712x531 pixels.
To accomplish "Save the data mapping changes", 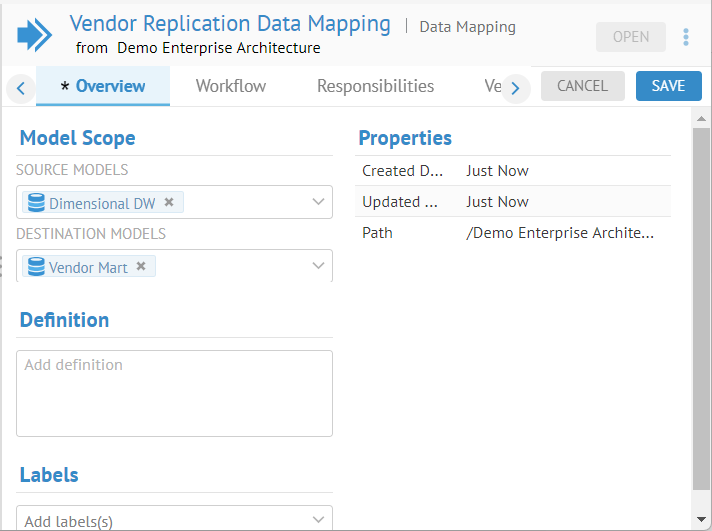I will 668,86.
